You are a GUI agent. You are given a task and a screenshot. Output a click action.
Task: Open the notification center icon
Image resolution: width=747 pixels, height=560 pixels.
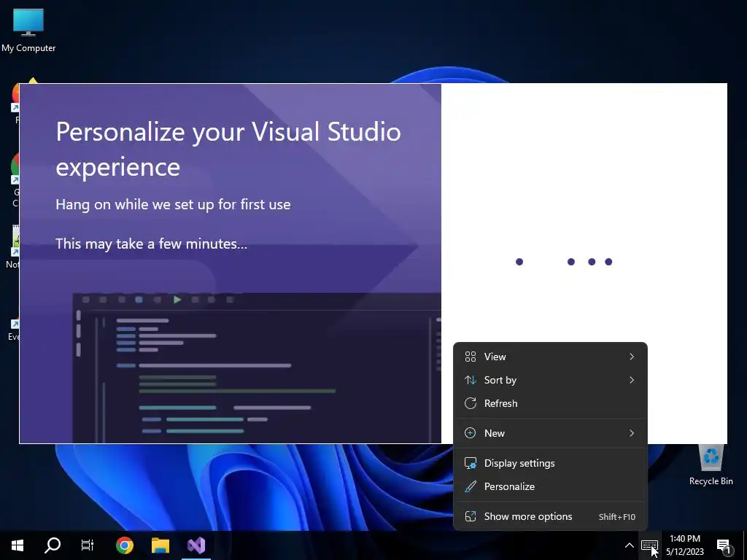click(724, 546)
